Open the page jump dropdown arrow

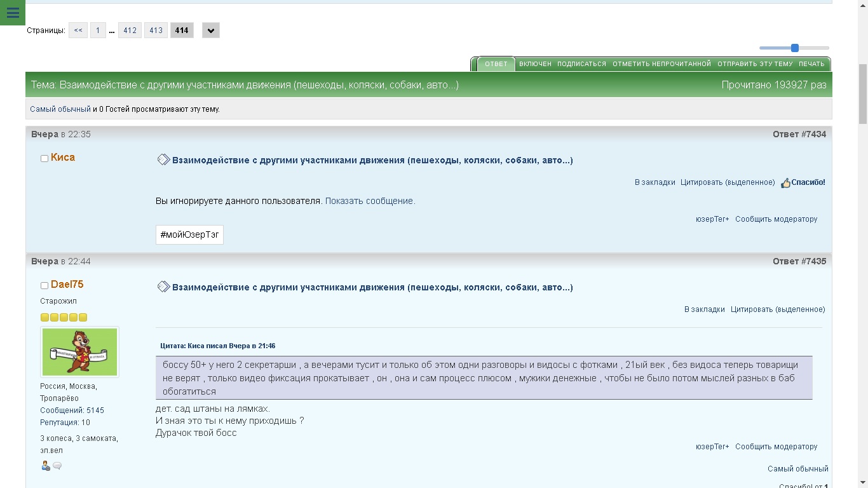211,30
